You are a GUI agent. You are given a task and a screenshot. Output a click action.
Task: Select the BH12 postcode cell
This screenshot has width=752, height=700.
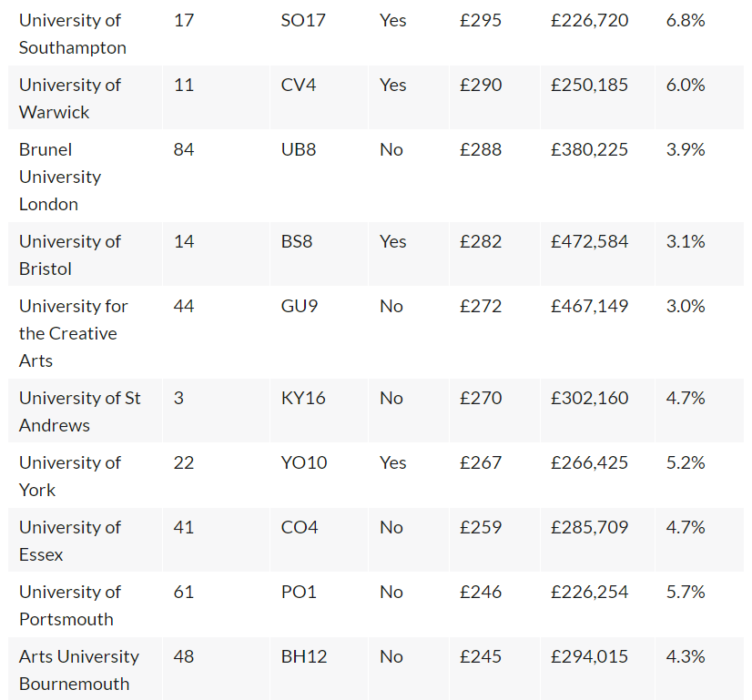click(319, 669)
